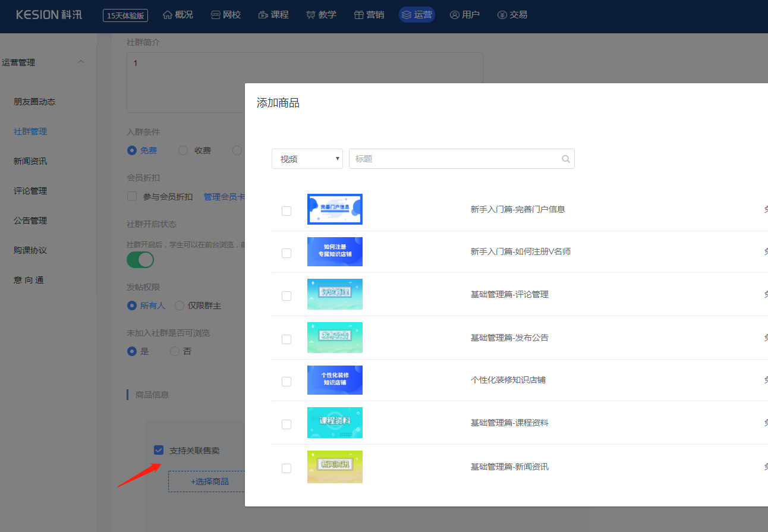Open the 视频 type dropdown
The image size is (768, 532).
(307, 159)
